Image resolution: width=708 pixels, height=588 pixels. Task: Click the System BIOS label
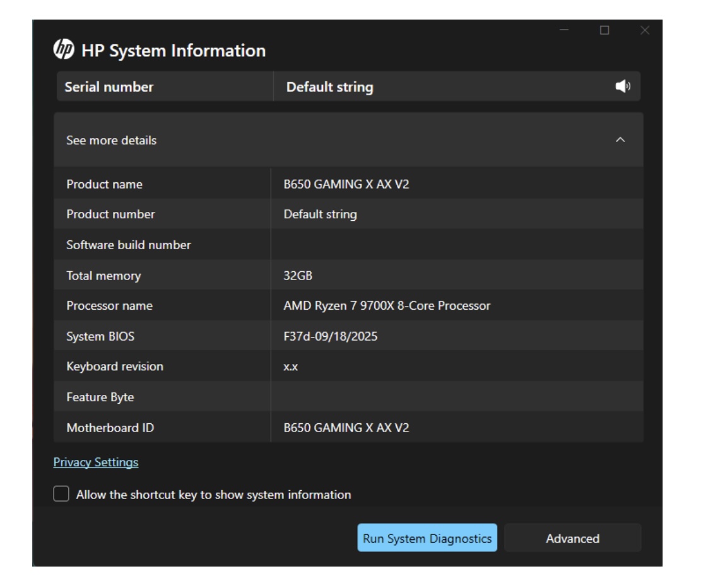coord(100,336)
